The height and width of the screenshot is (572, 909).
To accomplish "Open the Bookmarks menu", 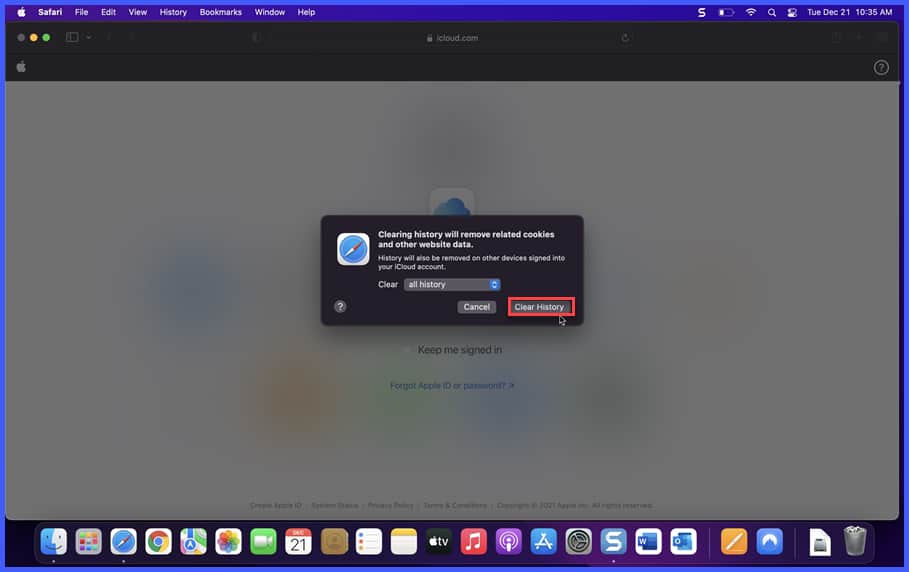I will coord(220,12).
